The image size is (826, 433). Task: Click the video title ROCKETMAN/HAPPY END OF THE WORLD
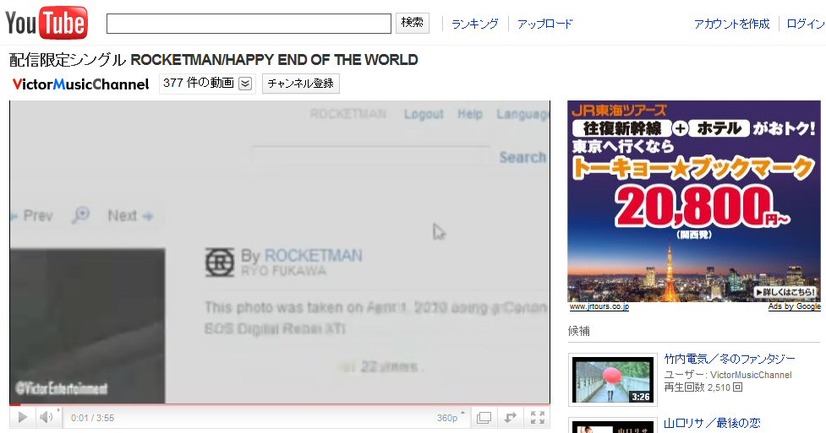click(274, 60)
